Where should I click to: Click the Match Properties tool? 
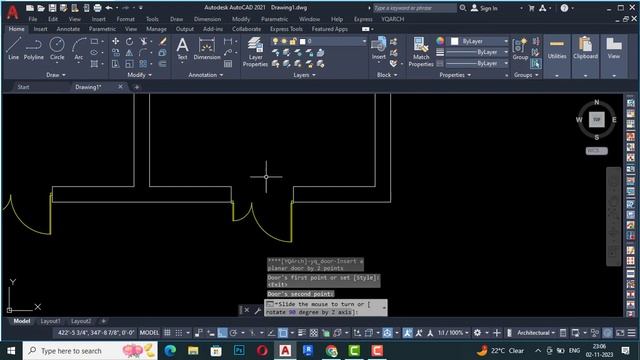pos(421,51)
